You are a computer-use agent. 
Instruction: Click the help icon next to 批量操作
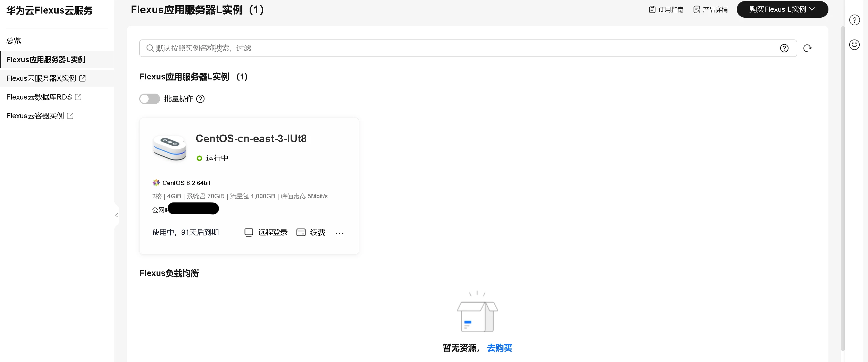click(200, 99)
